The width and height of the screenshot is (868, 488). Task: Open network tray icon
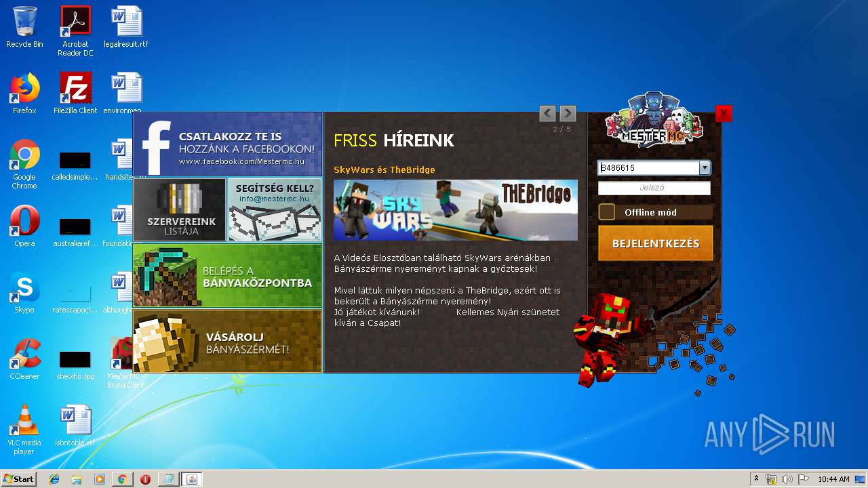771,479
